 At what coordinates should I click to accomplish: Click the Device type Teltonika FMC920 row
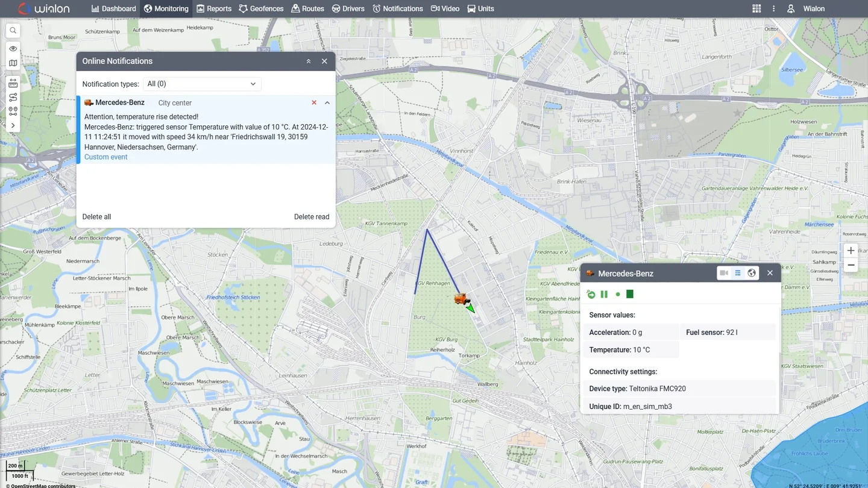(x=679, y=389)
